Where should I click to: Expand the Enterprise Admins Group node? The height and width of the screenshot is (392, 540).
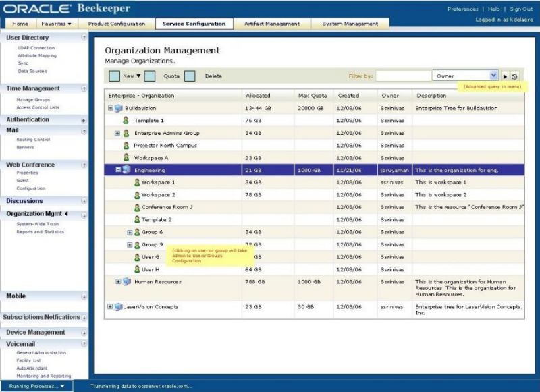pos(117,133)
